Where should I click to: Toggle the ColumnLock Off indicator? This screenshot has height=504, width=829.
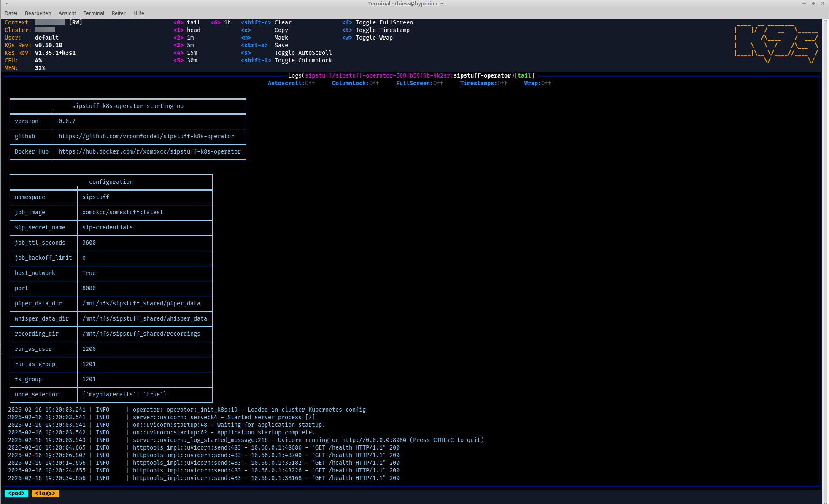[355, 83]
